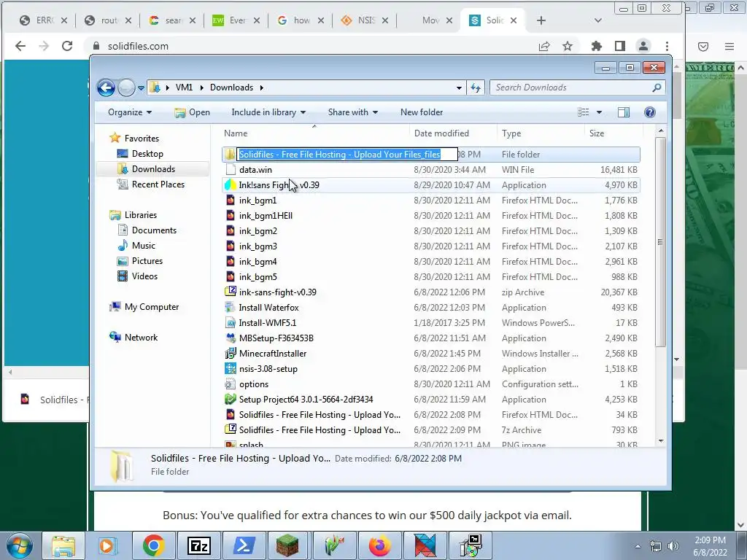
Task: Sort by the Date modified column header
Action: coord(453,133)
